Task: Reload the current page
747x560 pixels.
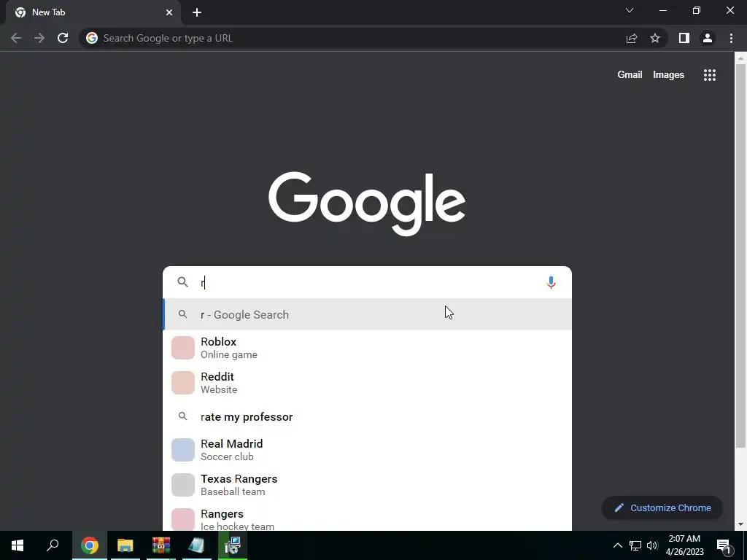Action: pos(63,38)
